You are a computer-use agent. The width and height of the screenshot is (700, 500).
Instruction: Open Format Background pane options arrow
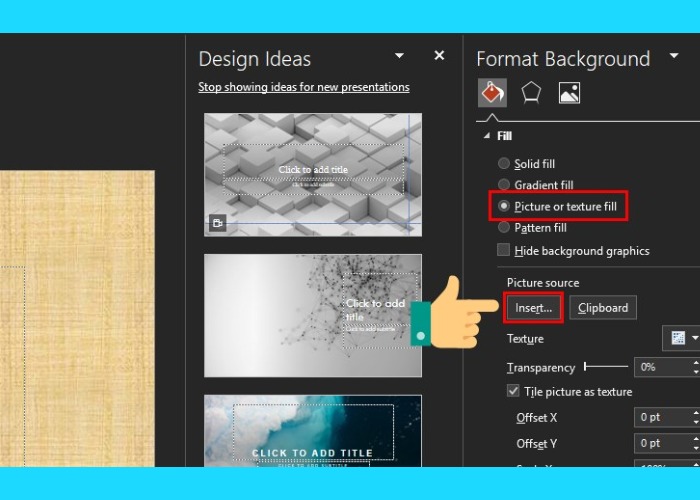(x=674, y=56)
